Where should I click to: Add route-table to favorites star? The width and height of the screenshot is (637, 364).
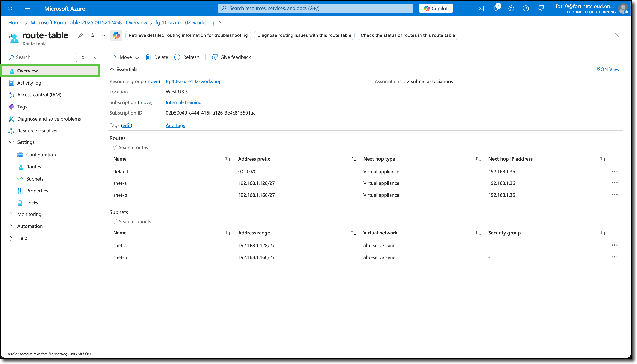point(92,35)
